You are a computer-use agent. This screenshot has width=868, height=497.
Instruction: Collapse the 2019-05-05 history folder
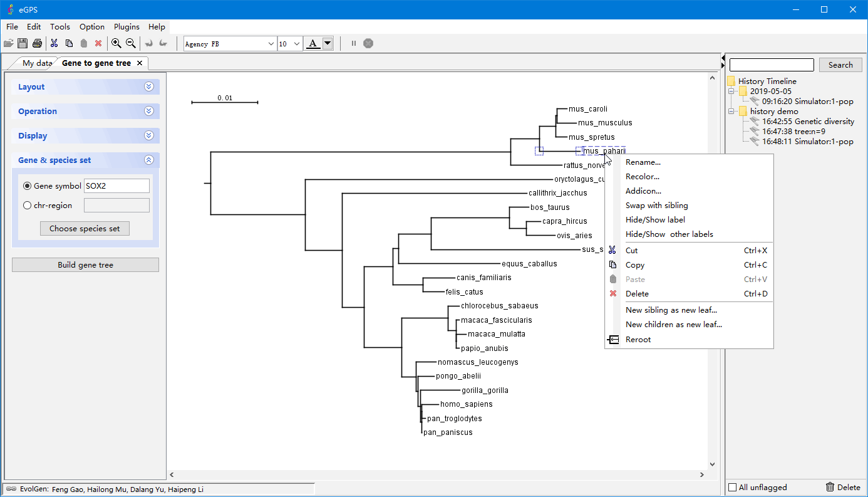coord(732,92)
